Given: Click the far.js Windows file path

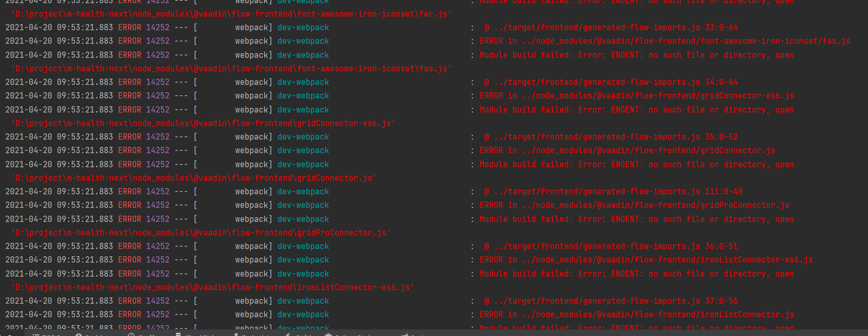Looking at the screenshot, I should [x=231, y=14].
